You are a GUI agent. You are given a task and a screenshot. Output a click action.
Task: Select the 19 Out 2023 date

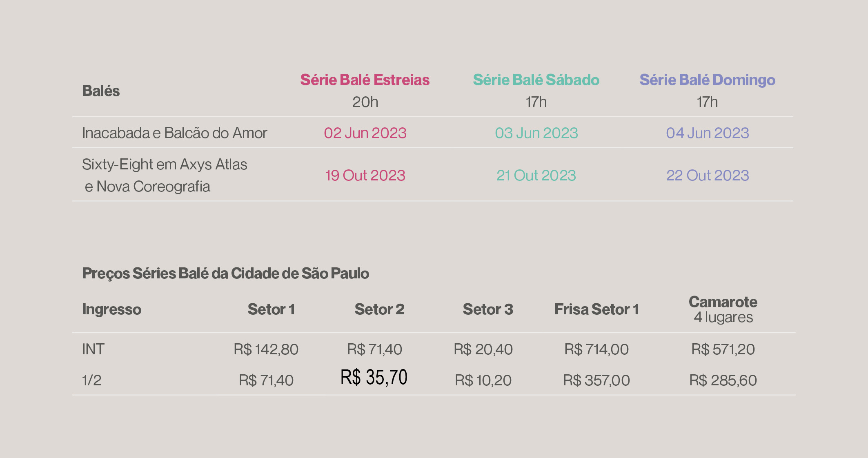[x=365, y=176]
